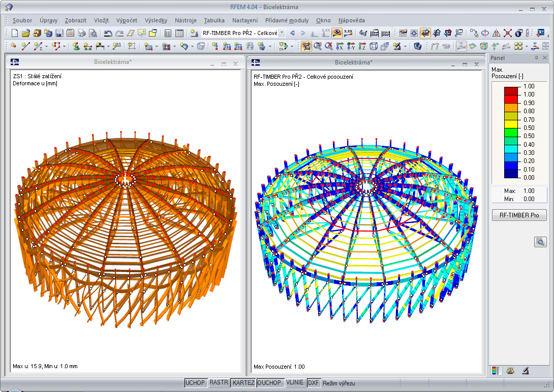Click red X delete icon in top toolbar
The image size is (554, 392).
[508, 33]
